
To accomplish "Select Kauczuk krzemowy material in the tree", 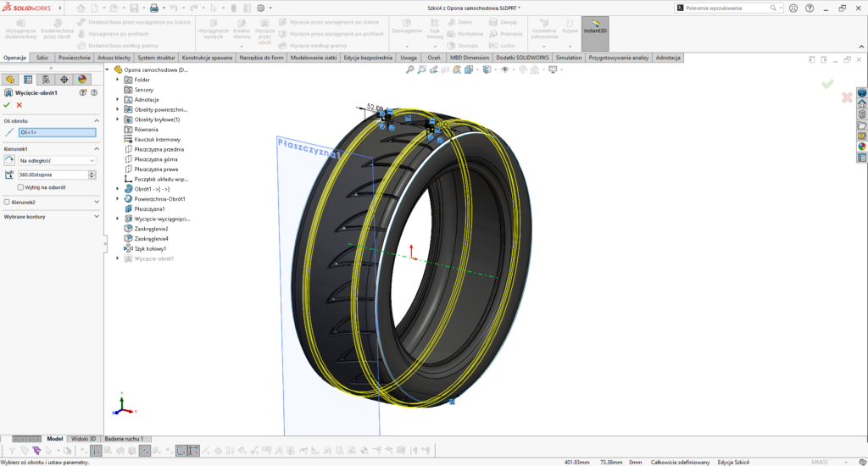I will [157, 140].
